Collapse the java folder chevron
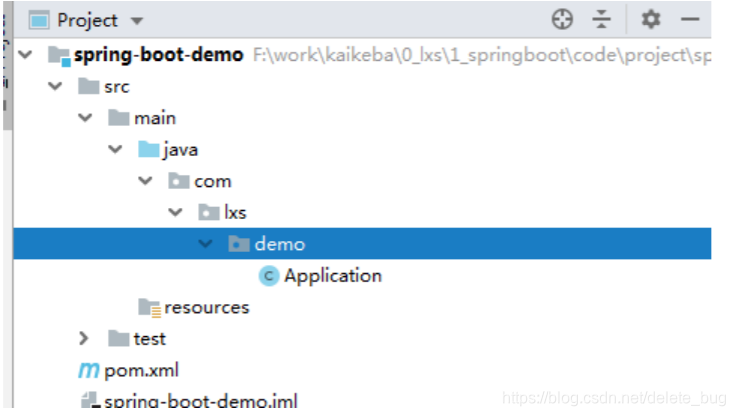This screenshot has height=416, width=735. 115,150
